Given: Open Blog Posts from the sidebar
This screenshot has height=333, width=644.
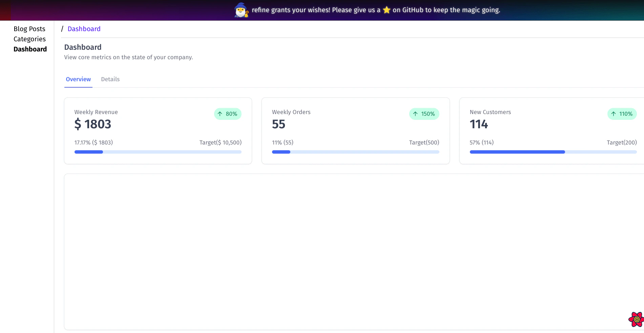Looking at the screenshot, I should [29, 29].
